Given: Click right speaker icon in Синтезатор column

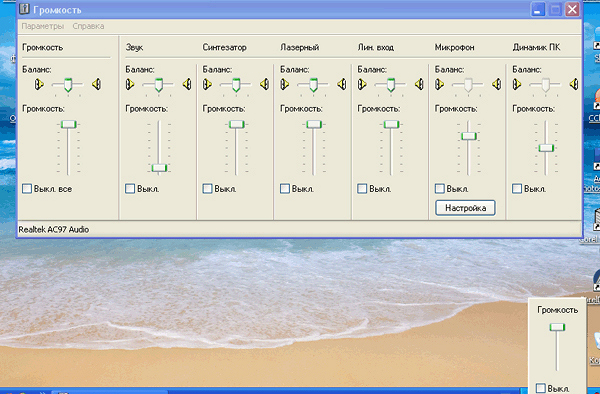Looking at the screenshot, I should pyautogui.click(x=264, y=84).
